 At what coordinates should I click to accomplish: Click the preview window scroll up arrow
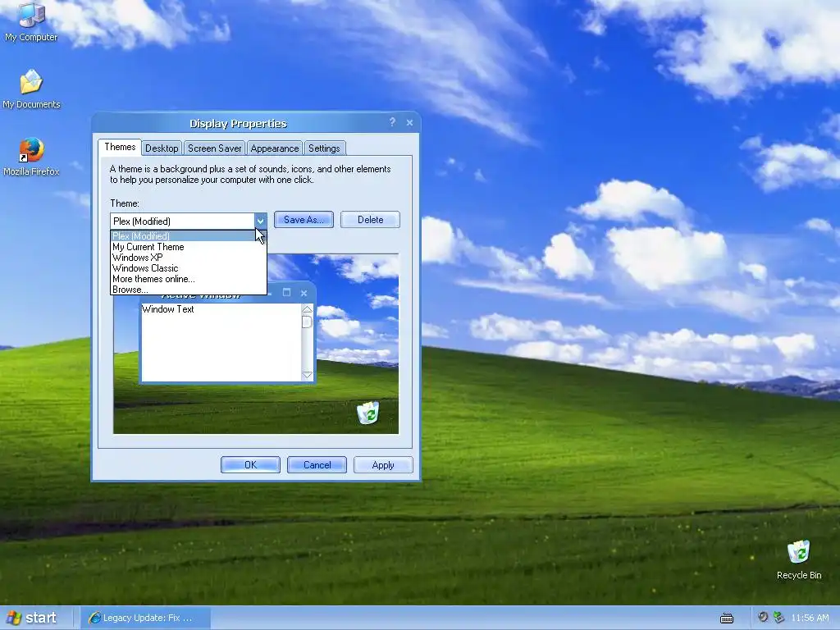(307, 309)
